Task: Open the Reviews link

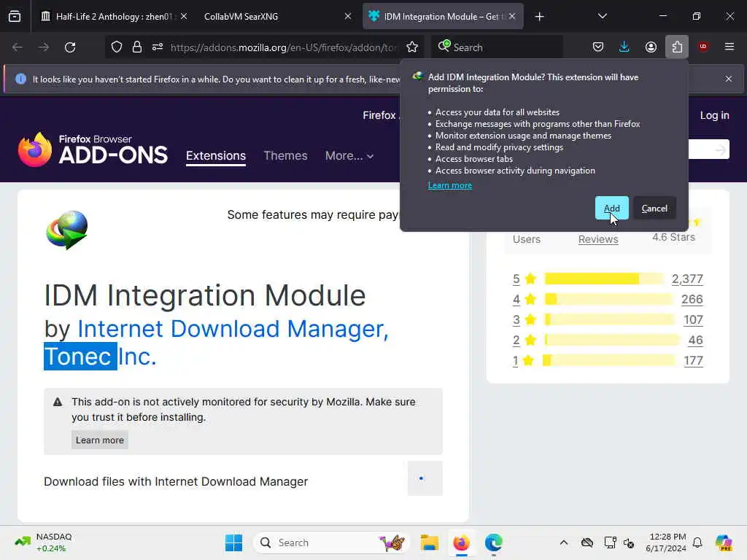Action: click(598, 239)
